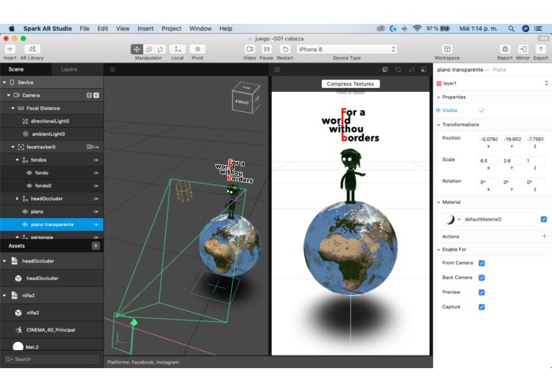The width and height of the screenshot is (552, 392).
Task: Select the rotate Manipulator tool
Action: pyautogui.click(x=160, y=49)
